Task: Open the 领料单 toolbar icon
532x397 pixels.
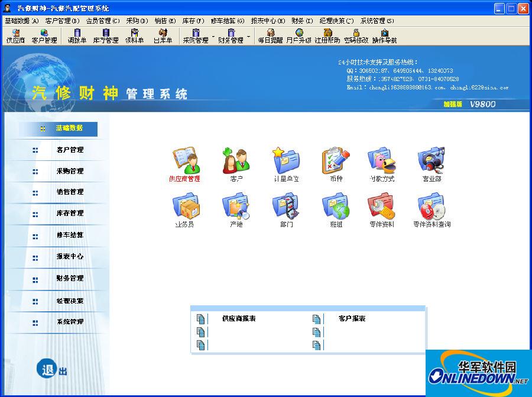Action: (134, 36)
